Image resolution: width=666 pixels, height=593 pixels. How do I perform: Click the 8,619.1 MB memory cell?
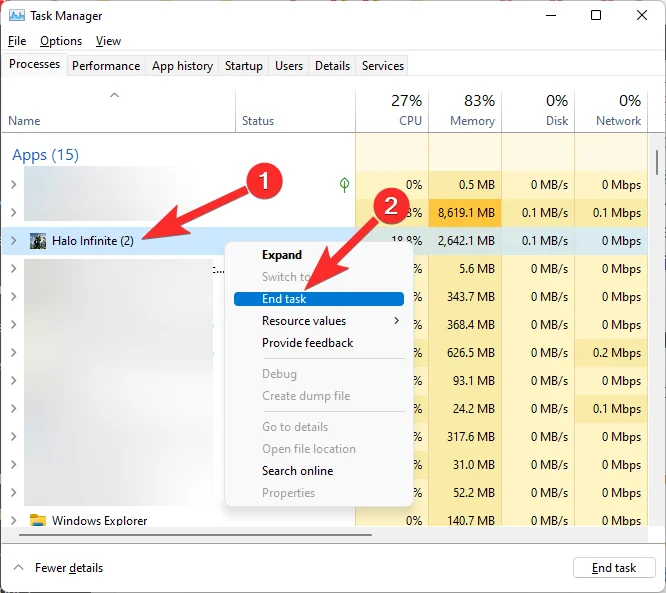coord(465,212)
